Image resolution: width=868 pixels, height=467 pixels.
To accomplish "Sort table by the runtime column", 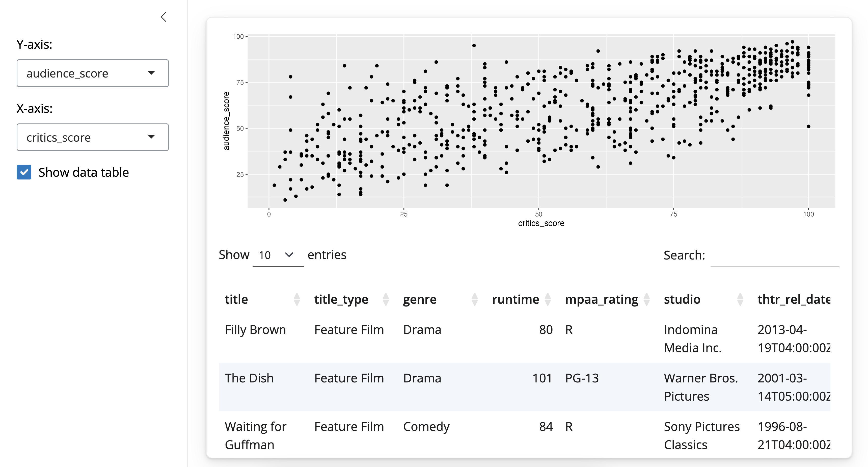I will [522, 299].
